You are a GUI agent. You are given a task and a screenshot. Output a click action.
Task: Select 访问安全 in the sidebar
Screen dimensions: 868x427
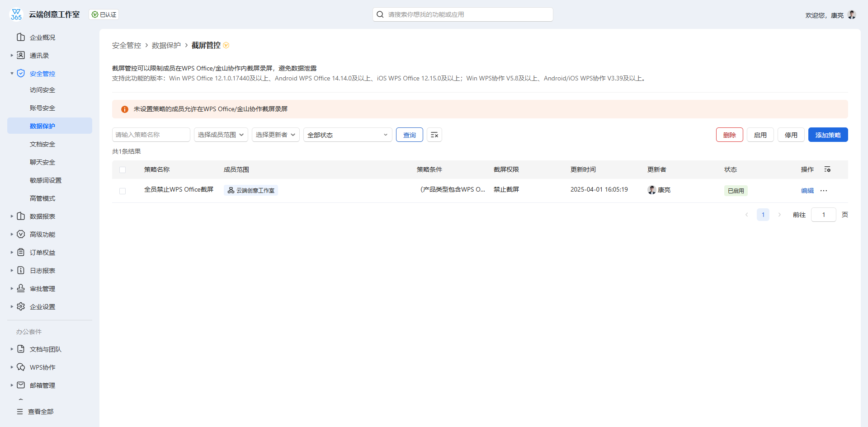(42, 90)
